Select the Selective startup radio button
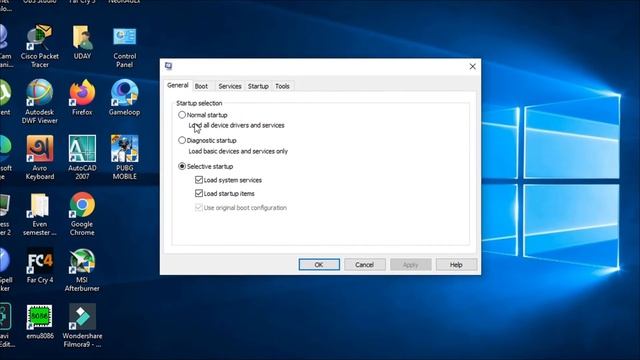640x360 pixels. coord(182,166)
